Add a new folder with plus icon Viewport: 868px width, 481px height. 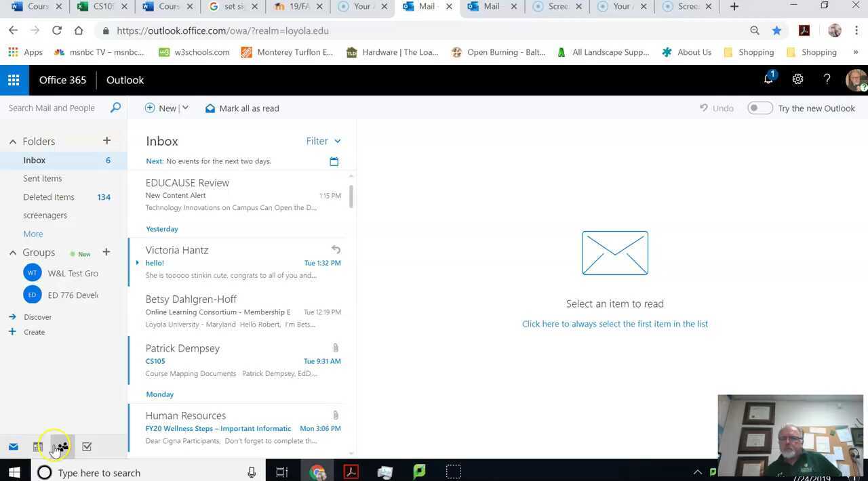click(106, 140)
